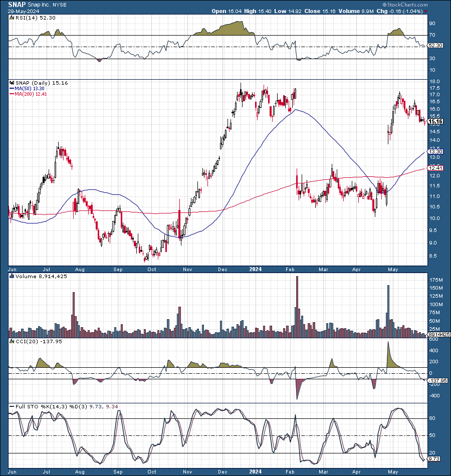Click the 600 label on CCI axis
The image size is (451, 476).
coord(434,339)
